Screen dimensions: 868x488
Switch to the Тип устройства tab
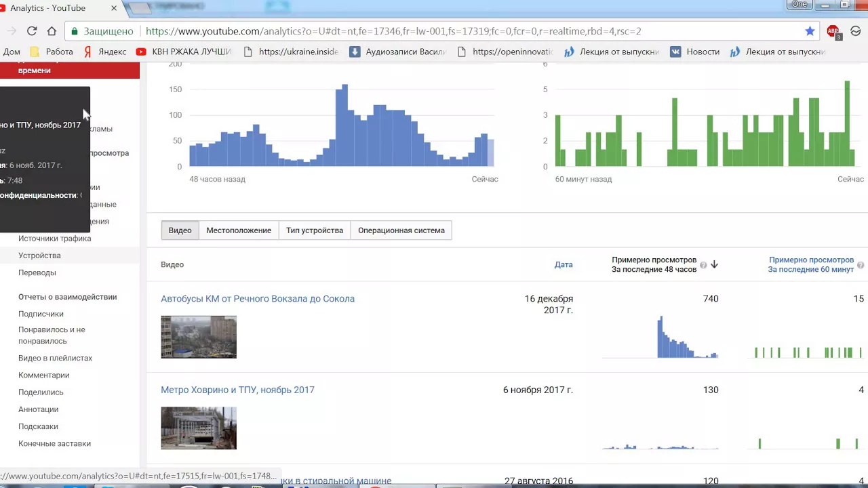point(315,230)
